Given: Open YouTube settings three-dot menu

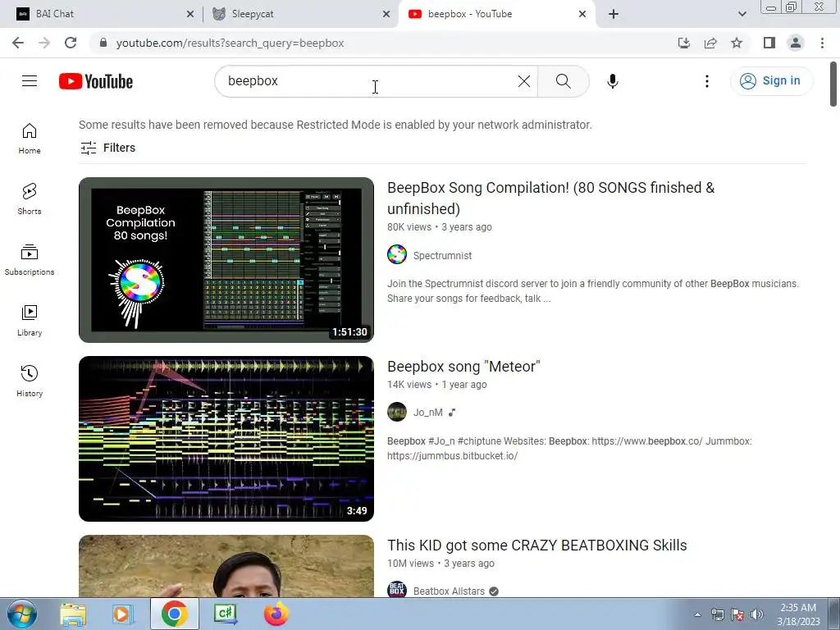Looking at the screenshot, I should pos(706,81).
